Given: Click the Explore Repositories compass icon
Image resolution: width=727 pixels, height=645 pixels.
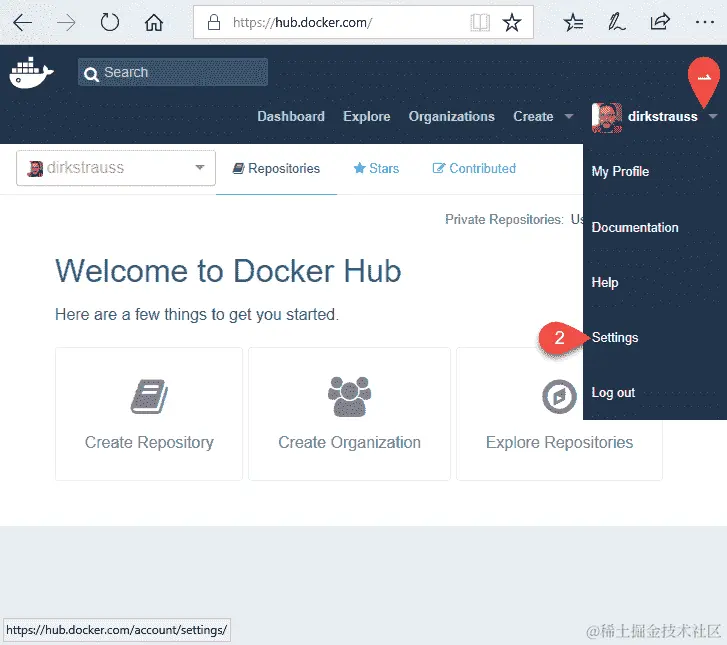Looking at the screenshot, I should pos(559,396).
